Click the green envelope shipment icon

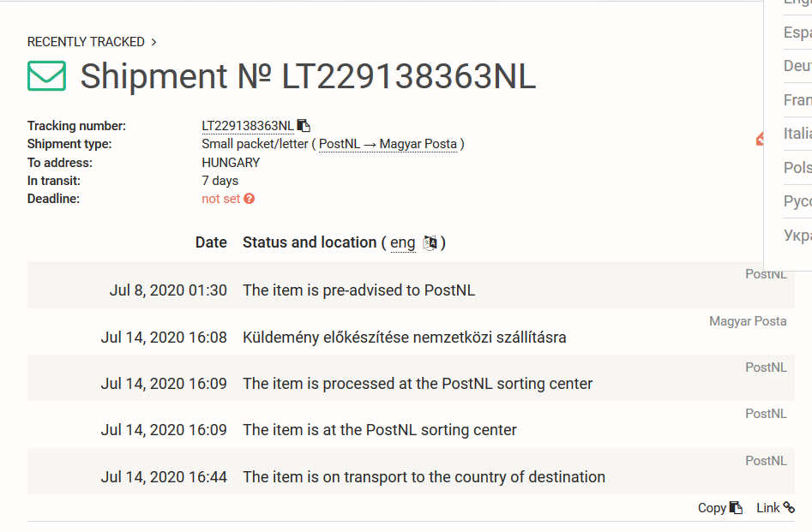46,76
